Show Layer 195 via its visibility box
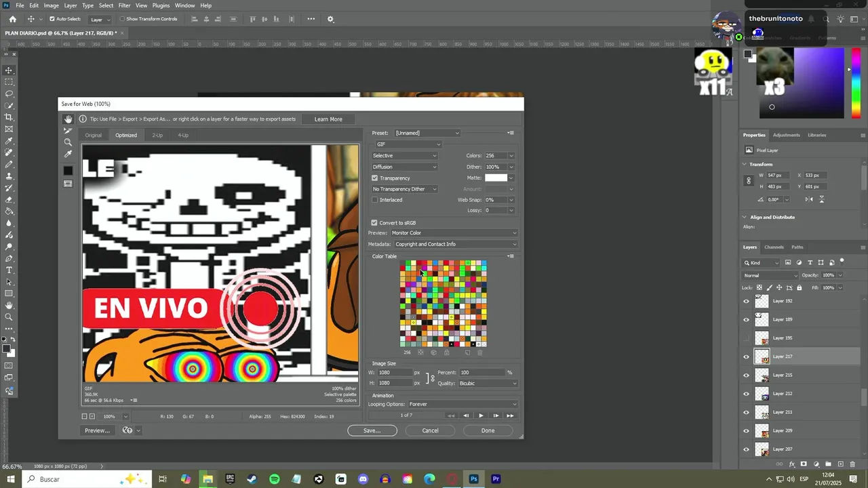 (747, 338)
